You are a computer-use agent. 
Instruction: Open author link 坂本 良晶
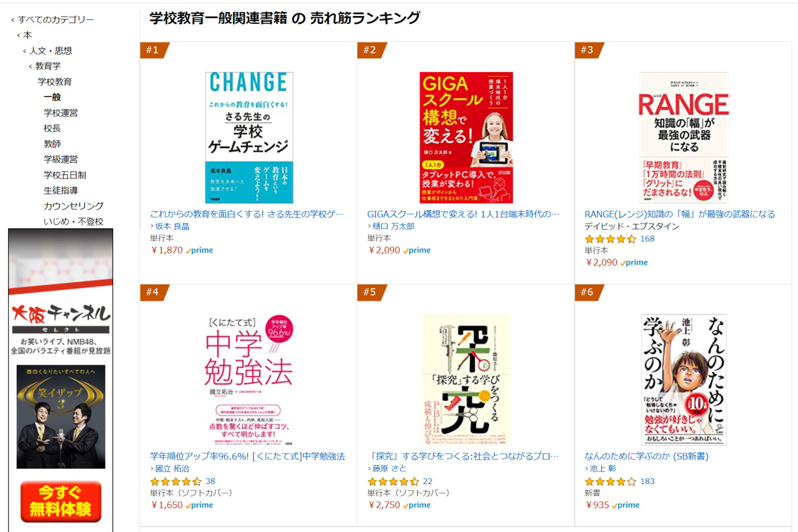pos(172,226)
